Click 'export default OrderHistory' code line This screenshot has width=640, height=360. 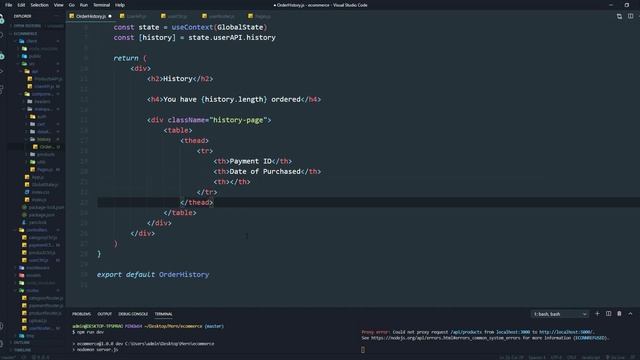(153, 275)
